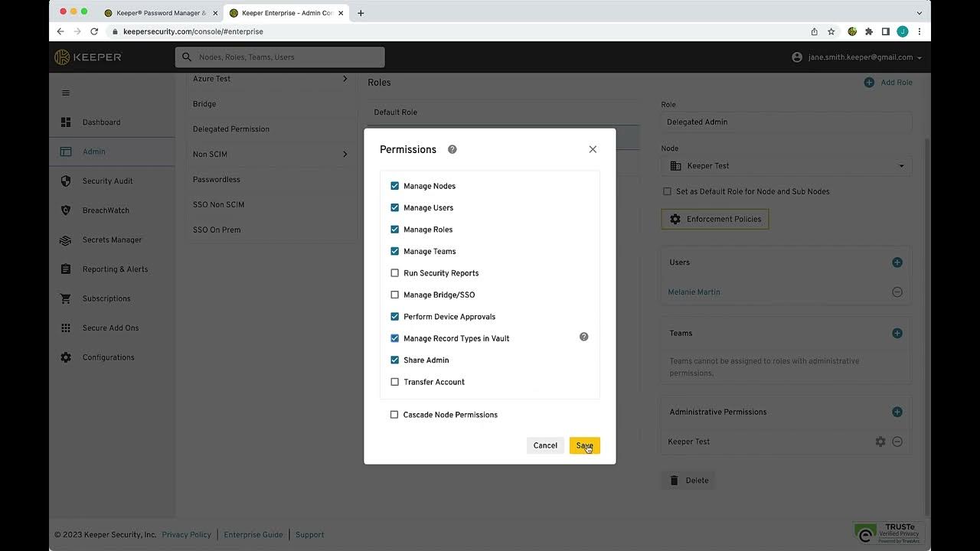Open the Chrome tab search dropdown arrow
This screenshot has height=551, width=980.
pyautogui.click(x=920, y=13)
